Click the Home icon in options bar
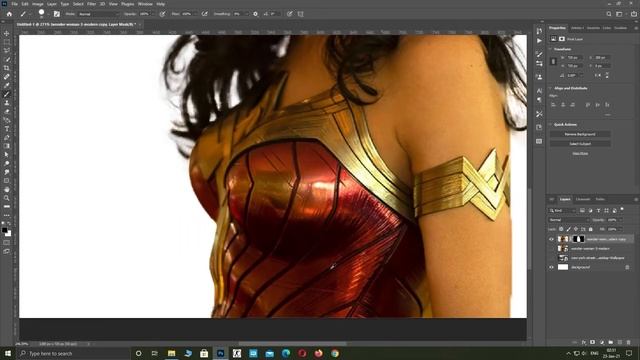The image size is (640, 360). click(x=9, y=14)
